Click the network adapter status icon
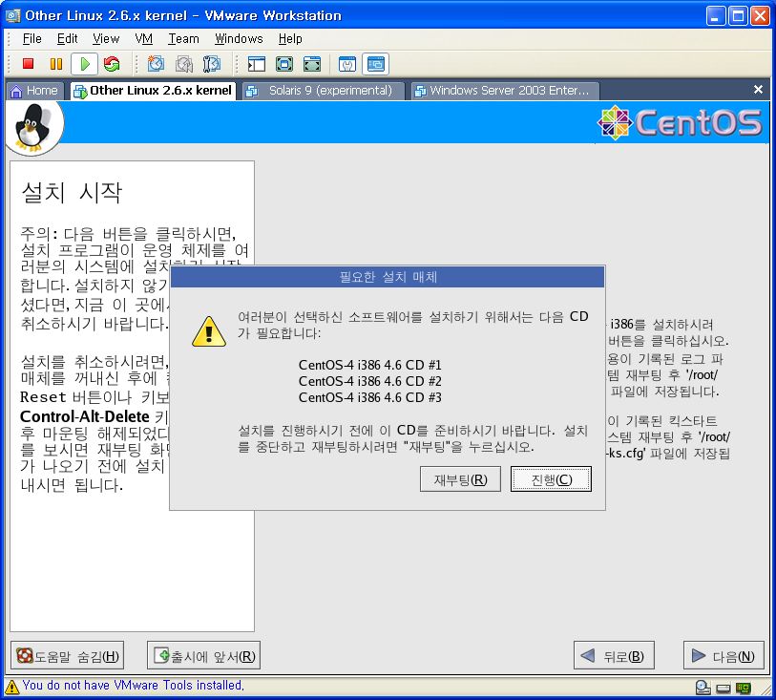 coord(742,687)
